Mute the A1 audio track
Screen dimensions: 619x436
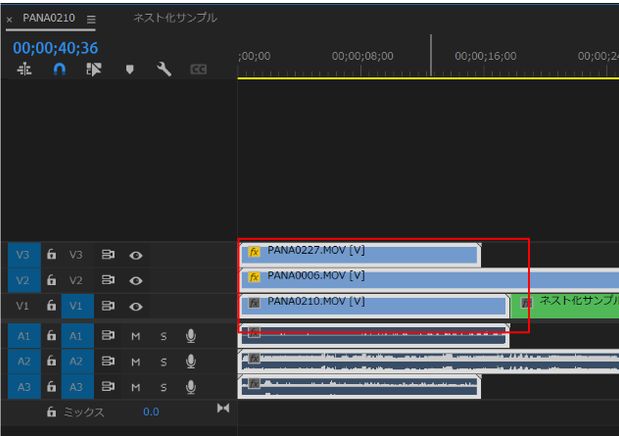click(x=135, y=336)
